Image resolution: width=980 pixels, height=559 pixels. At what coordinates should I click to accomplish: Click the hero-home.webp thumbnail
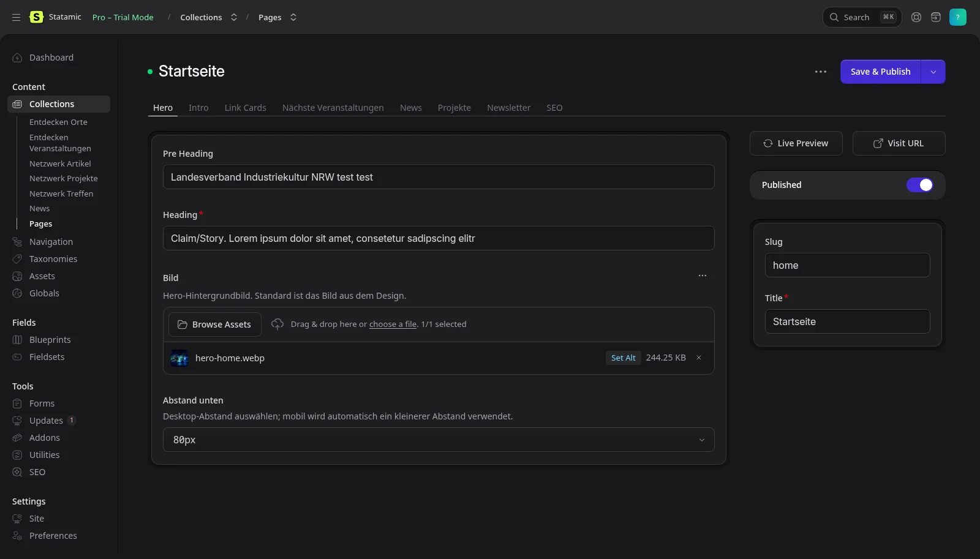pyautogui.click(x=179, y=358)
